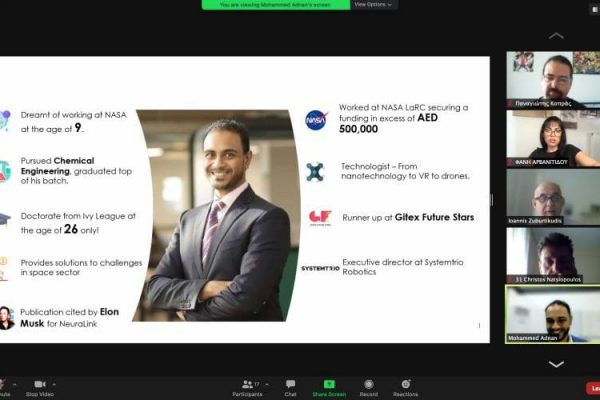Image resolution: width=600 pixels, height=400 pixels.
Task: Open the Reactions menu
Action: point(406,384)
